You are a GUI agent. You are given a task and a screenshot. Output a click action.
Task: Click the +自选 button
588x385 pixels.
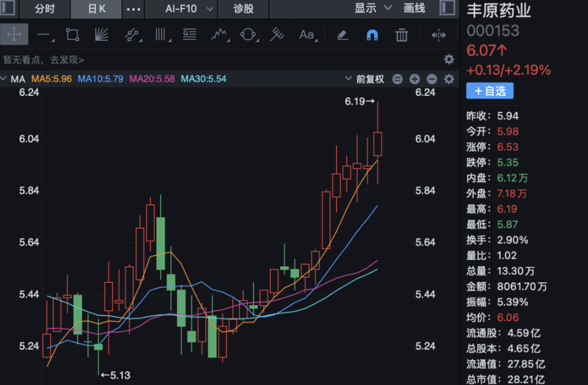(490, 91)
